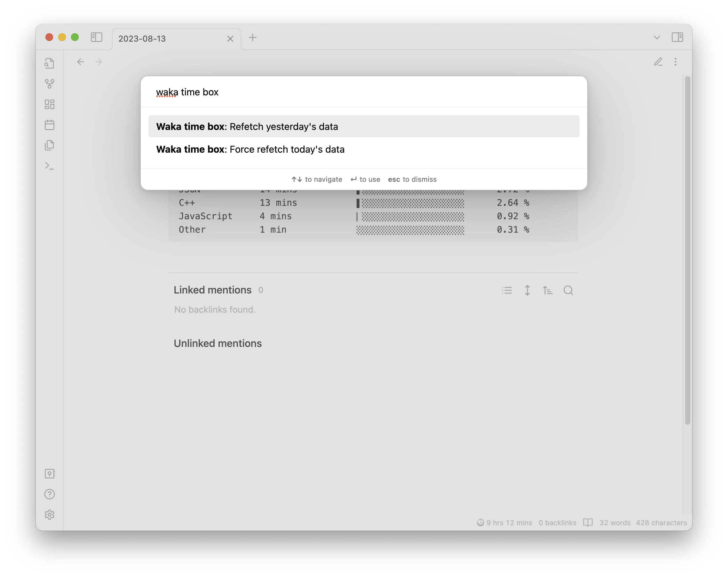Toggle right sidebar panel
The height and width of the screenshot is (578, 728).
(677, 37)
